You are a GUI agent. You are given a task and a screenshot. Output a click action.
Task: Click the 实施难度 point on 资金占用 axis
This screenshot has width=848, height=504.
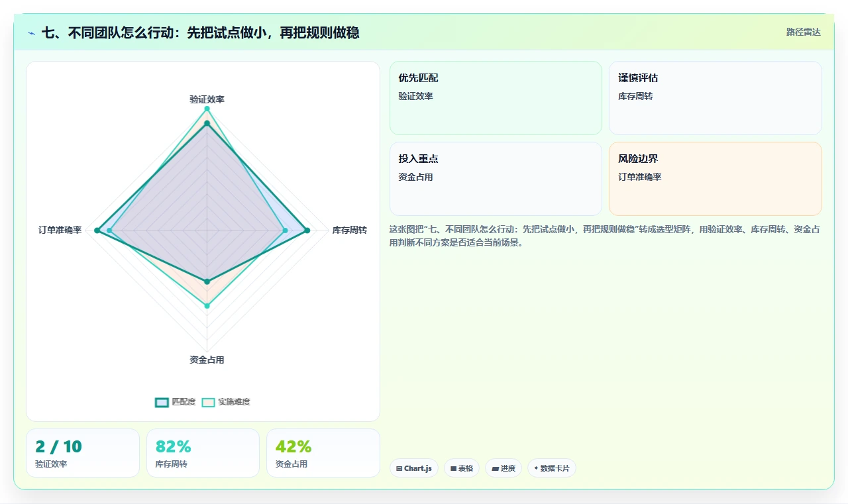pos(207,306)
